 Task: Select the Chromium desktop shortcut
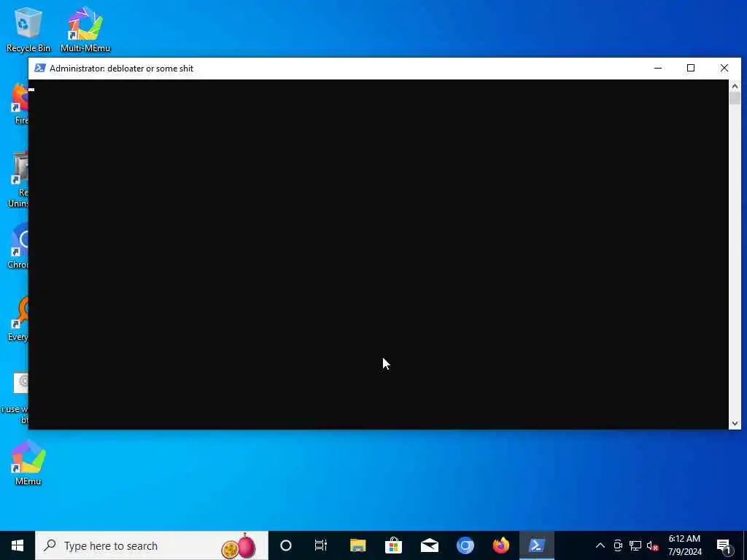tap(18, 246)
